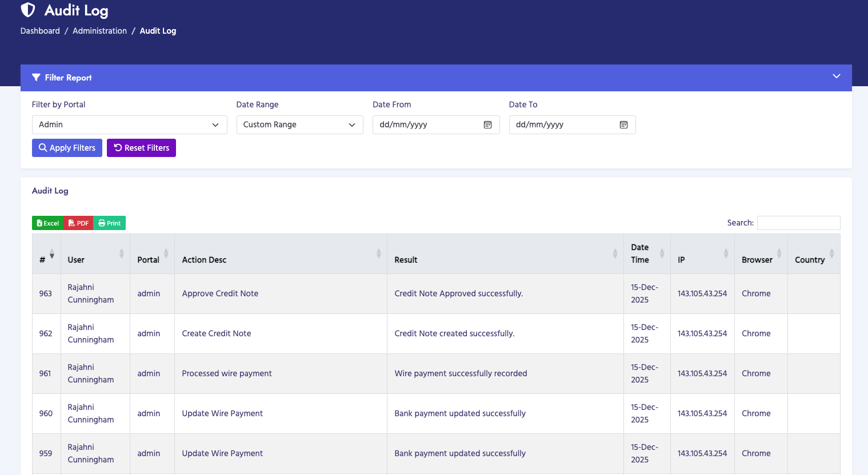Click the Reset Filters button
The image size is (868, 475).
(141, 148)
